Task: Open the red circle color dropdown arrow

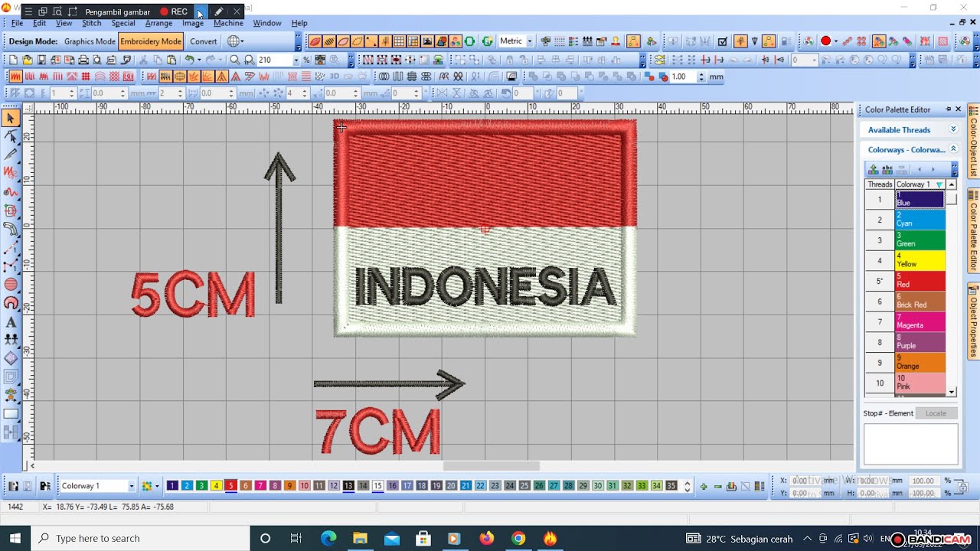Action: pyautogui.click(x=835, y=41)
